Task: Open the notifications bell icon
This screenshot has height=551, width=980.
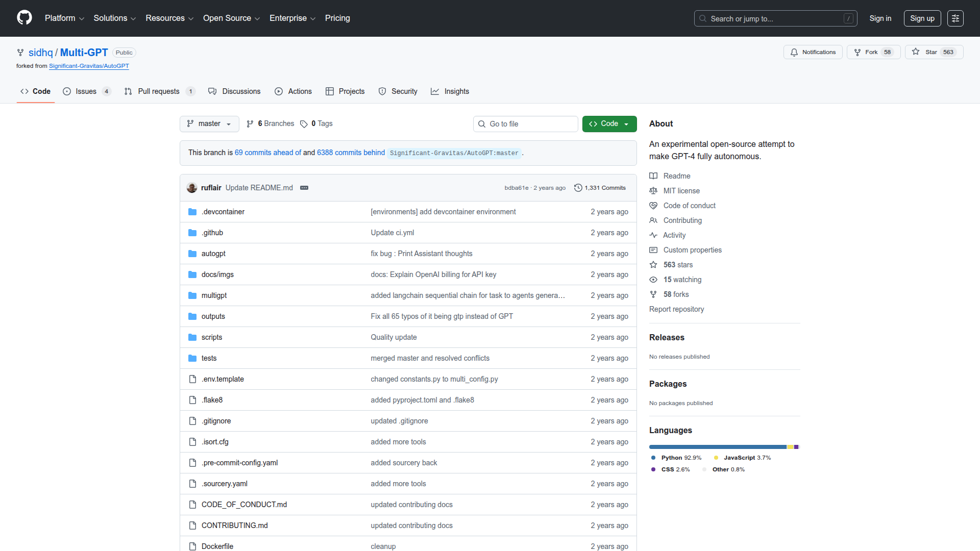Action: [794, 52]
